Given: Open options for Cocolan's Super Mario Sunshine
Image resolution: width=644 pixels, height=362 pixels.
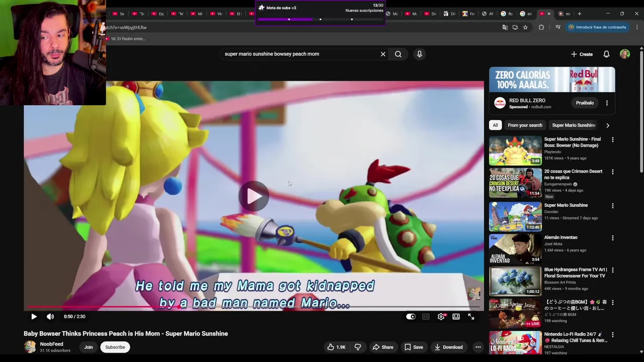Looking at the screenshot, I should [612, 206].
